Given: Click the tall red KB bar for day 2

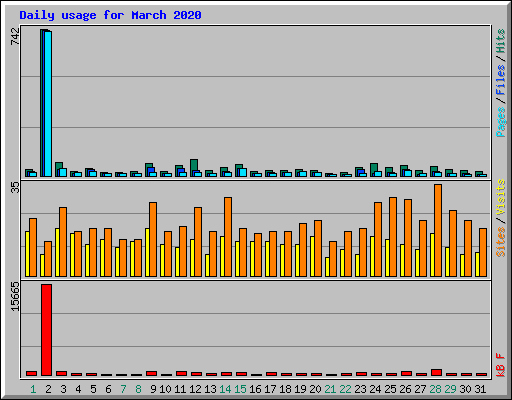Looking at the screenshot, I should [x=46, y=330].
